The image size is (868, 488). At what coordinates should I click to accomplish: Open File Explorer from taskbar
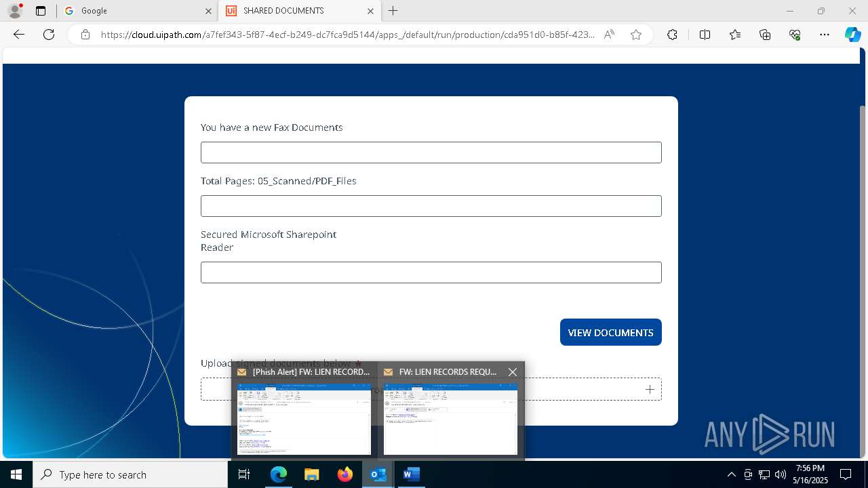coord(312,474)
